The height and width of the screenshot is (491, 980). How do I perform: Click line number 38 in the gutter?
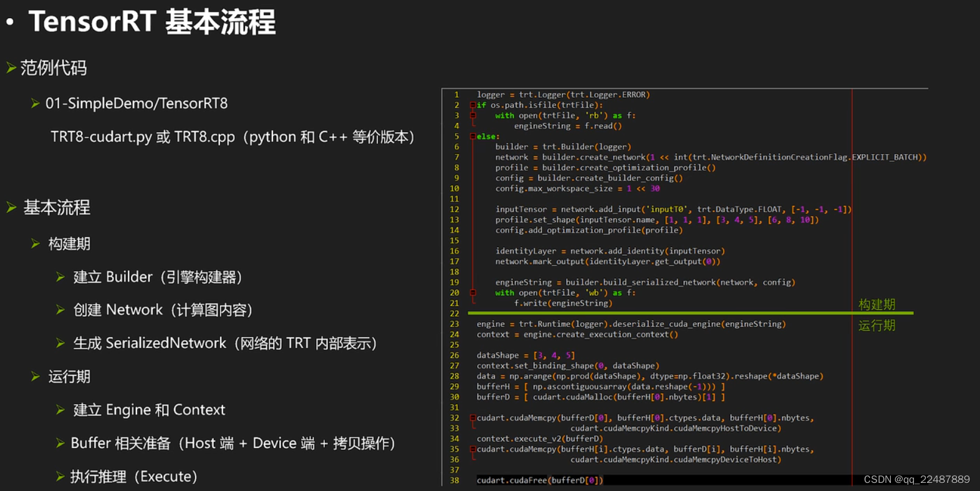454,480
